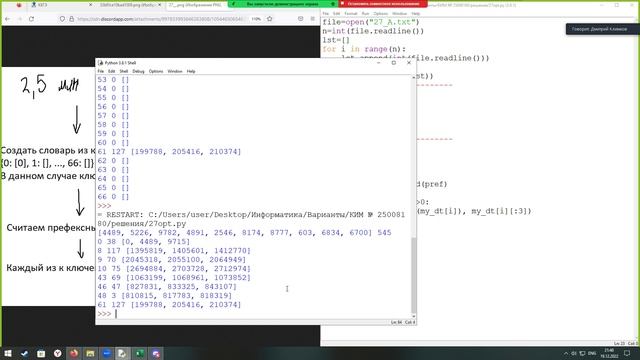The width and height of the screenshot is (640, 360).
Task: Click the n=int(file.readline()) code line
Action: click(373, 31)
